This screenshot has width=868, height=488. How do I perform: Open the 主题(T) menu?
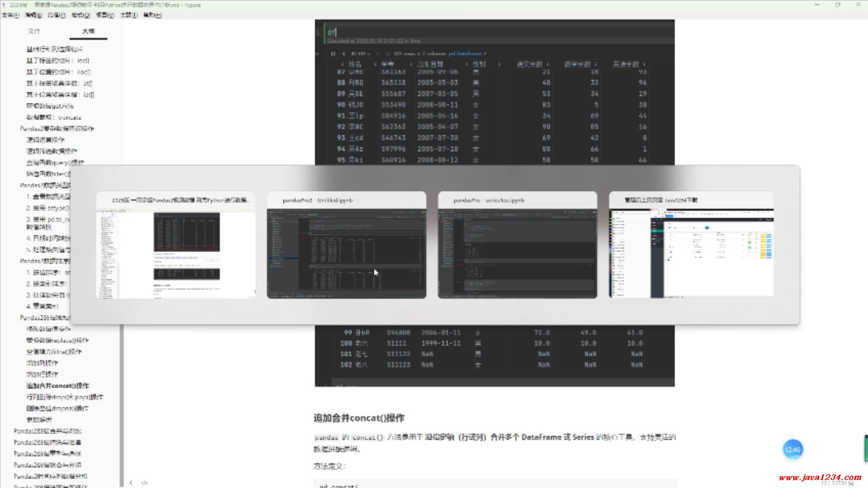(x=128, y=15)
